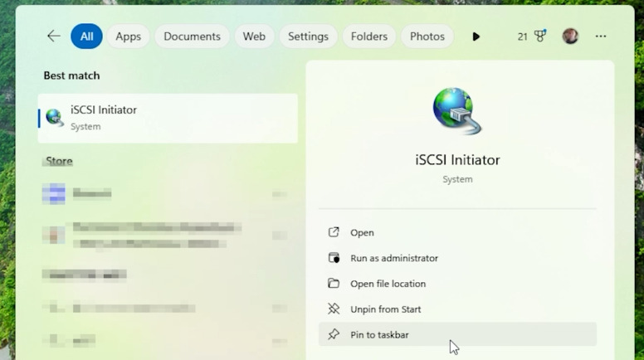Viewport: 644px width, 360px height.
Task: Click the rewards points number 21
Action: (522, 37)
